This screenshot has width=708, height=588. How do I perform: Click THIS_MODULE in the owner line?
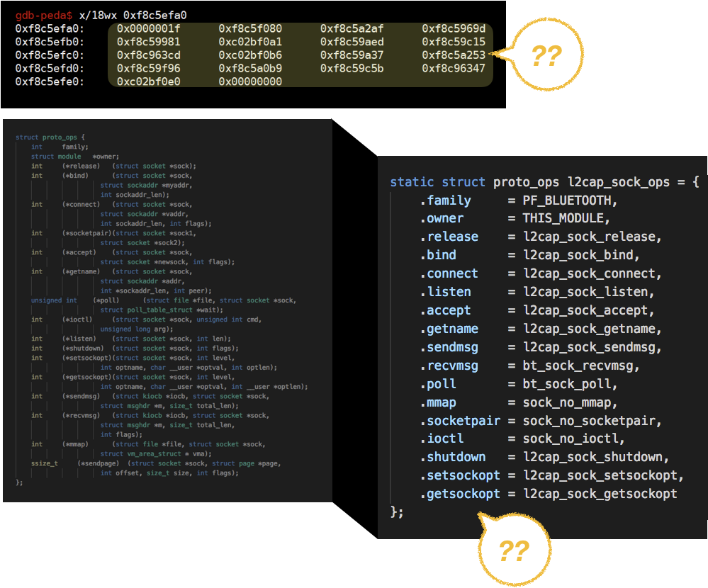[566, 218]
